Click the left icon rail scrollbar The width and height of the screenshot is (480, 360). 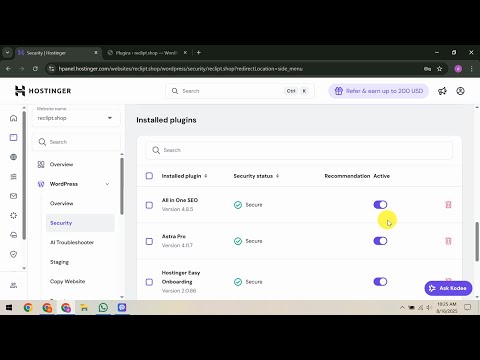pyautogui.click(x=24, y=175)
